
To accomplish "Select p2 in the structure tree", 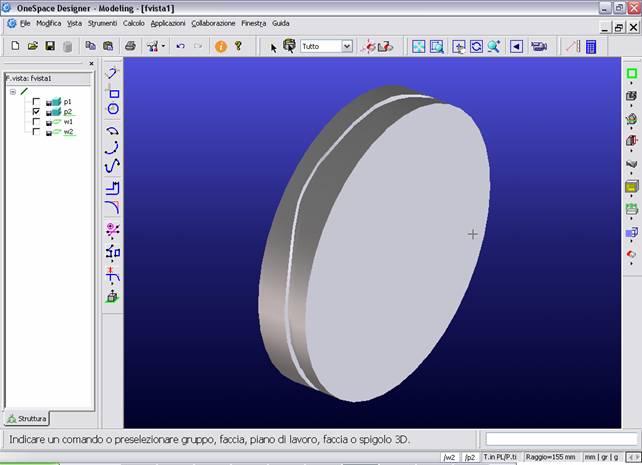I will 68,111.
